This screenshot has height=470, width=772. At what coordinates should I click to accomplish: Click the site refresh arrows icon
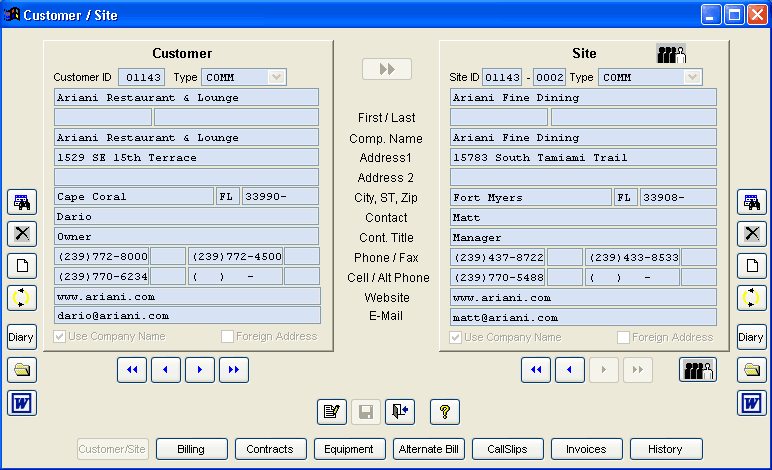pyautogui.click(x=751, y=298)
